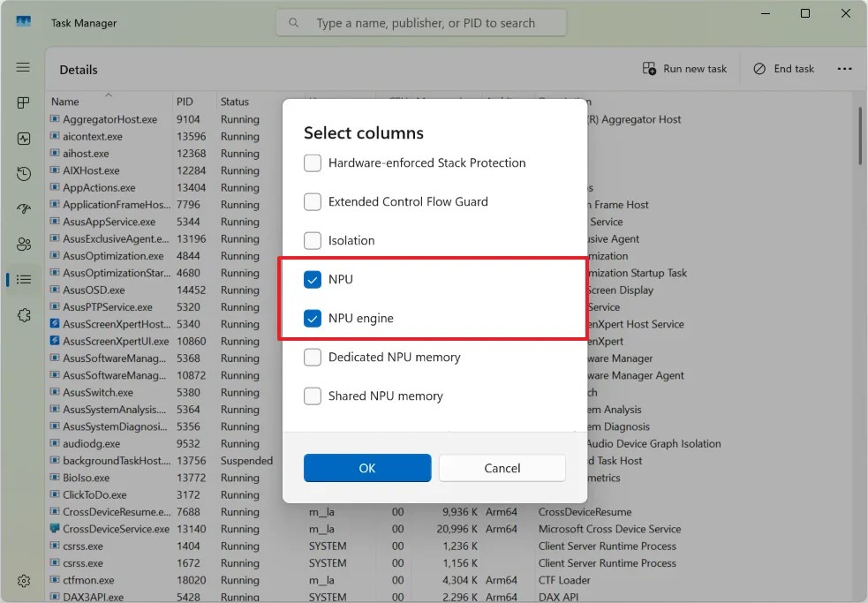Open the Processes page icon
868x603 pixels.
click(23, 102)
